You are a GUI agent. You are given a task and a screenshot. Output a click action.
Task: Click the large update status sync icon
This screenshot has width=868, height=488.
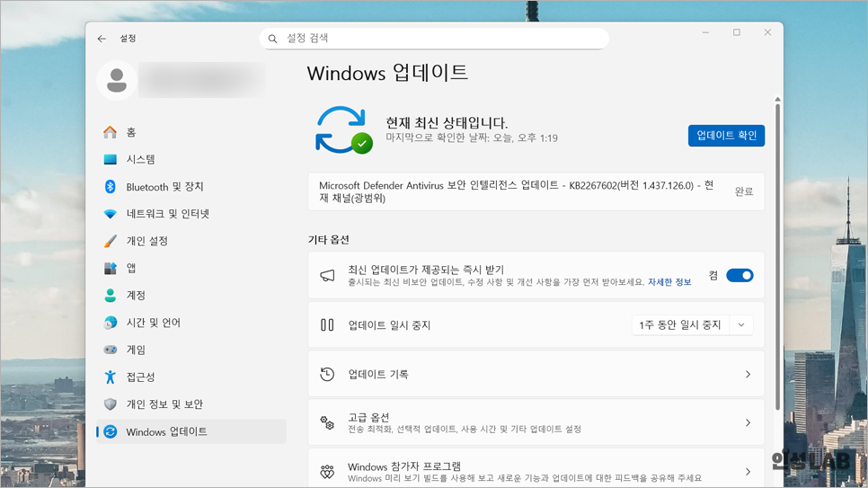coord(343,130)
